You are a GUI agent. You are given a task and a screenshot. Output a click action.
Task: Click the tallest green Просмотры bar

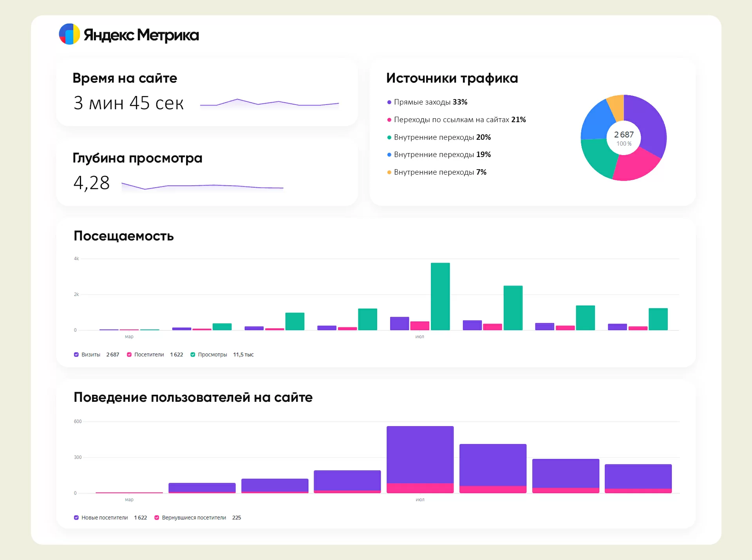(x=440, y=296)
